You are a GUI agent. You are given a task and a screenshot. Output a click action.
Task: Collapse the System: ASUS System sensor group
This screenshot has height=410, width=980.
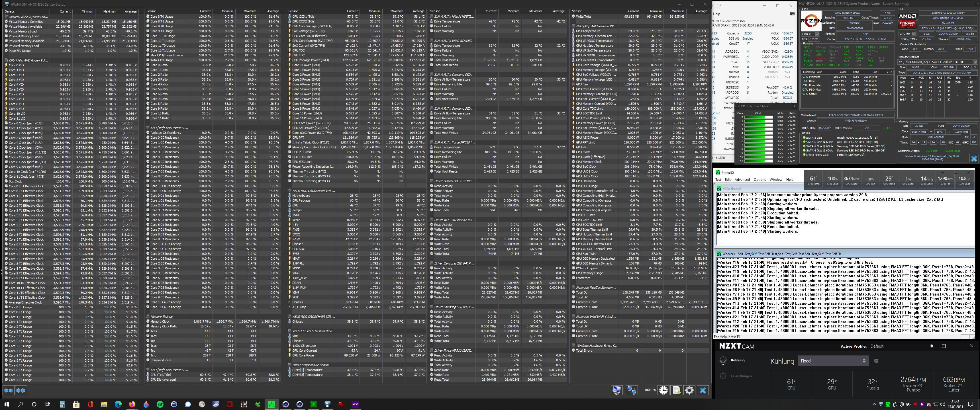[26, 17]
